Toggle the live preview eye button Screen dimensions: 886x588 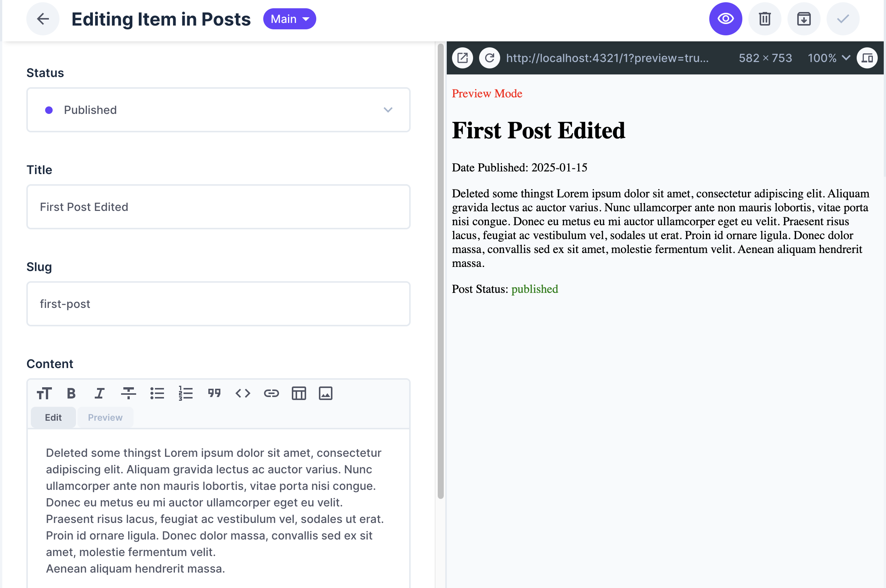(725, 19)
